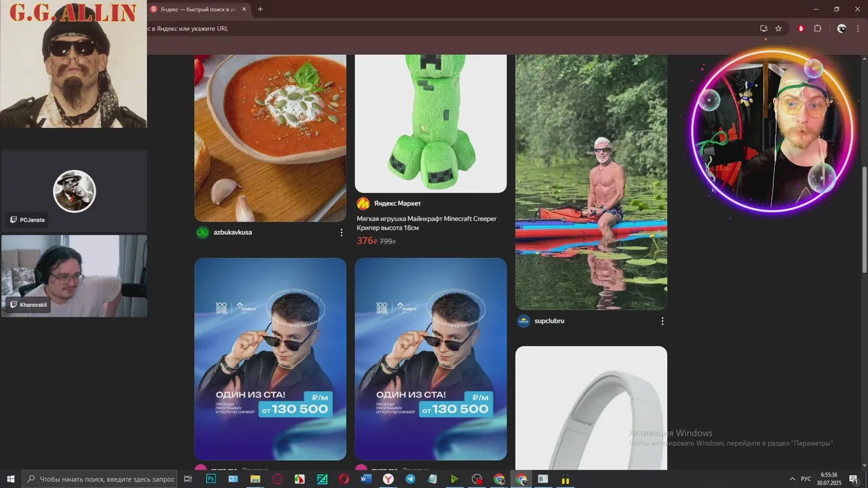Select Kharovskii webcam tile
This screenshot has height=488, width=868.
point(74,276)
